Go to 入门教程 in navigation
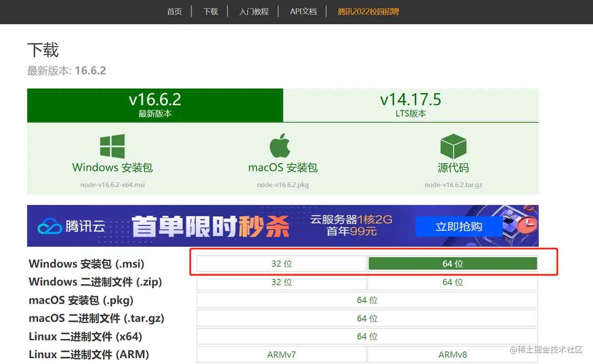The image size is (593, 364). 254,12
